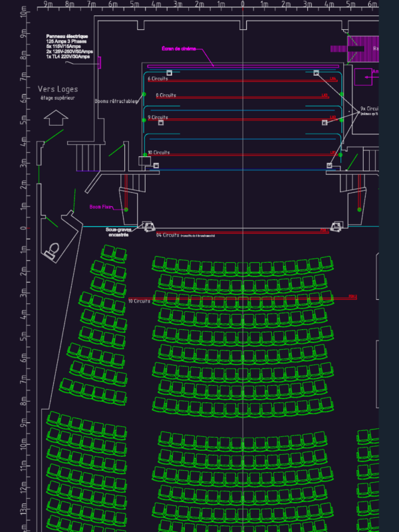The image size is (399, 532).
Task: Select the 13m mark on the left ruler
Action: click(x=23, y=509)
